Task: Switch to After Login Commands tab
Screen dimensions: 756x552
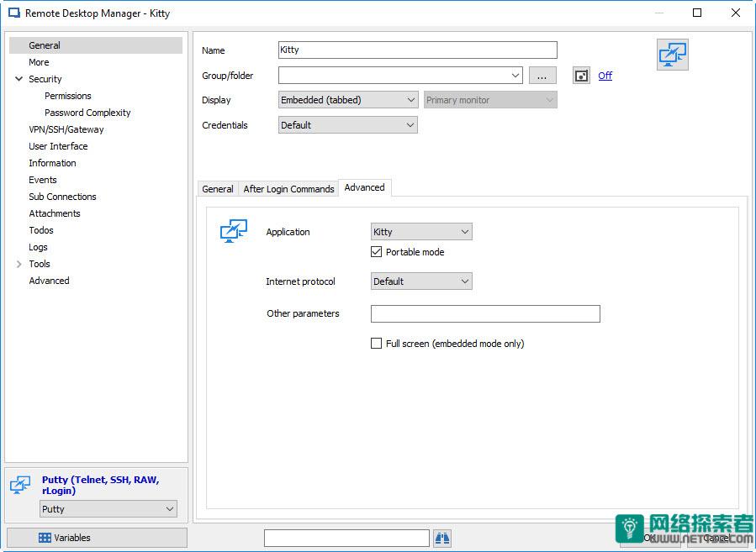Action: pos(288,189)
